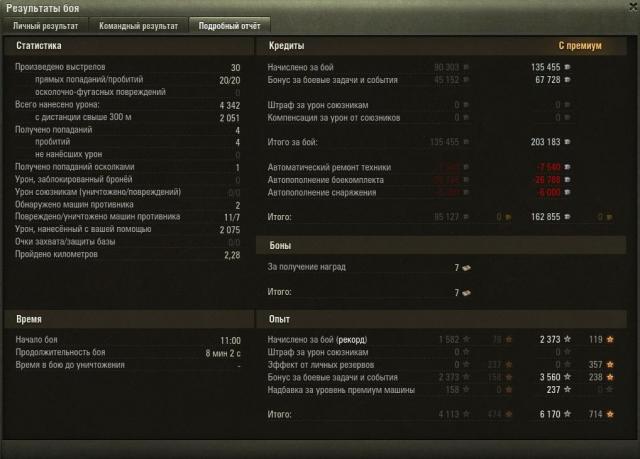The image size is (640, 459).
Task: Click white star icon beside 2 373
Action: point(567,339)
